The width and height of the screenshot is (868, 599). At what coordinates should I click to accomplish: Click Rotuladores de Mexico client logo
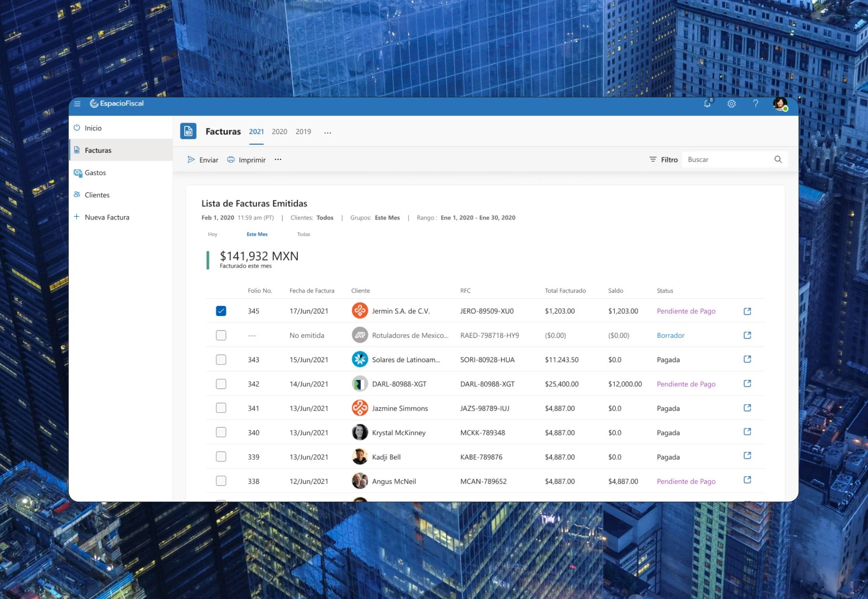coord(360,335)
